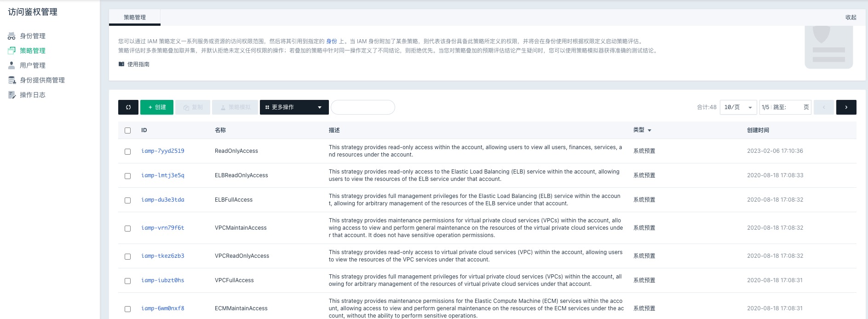The image size is (868, 319).
Task: Open the 10/页 page size dropdown
Action: 738,107
